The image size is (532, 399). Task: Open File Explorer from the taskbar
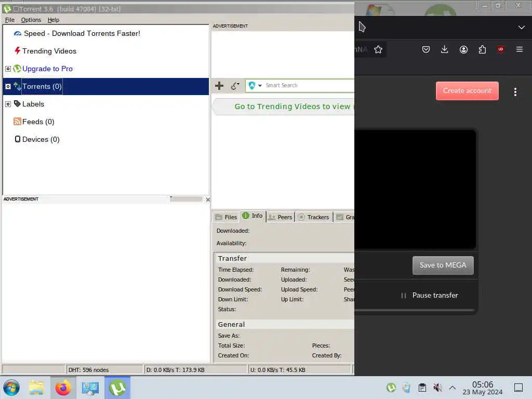pos(36,388)
